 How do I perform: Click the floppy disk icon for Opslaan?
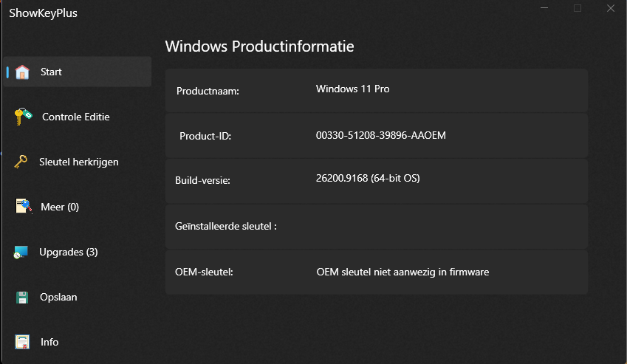point(22,298)
